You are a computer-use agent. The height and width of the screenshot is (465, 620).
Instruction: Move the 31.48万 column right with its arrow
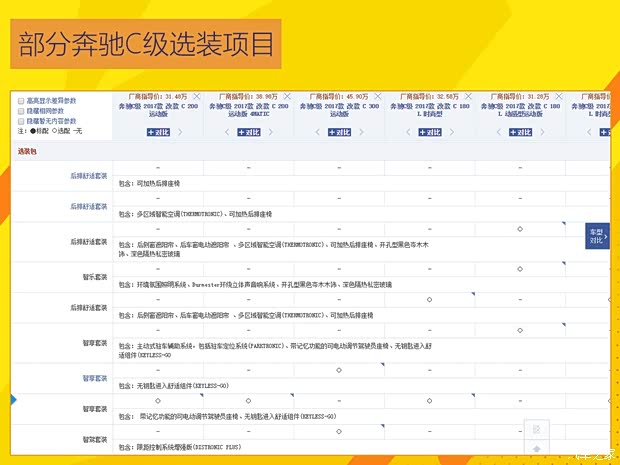click(180, 132)
